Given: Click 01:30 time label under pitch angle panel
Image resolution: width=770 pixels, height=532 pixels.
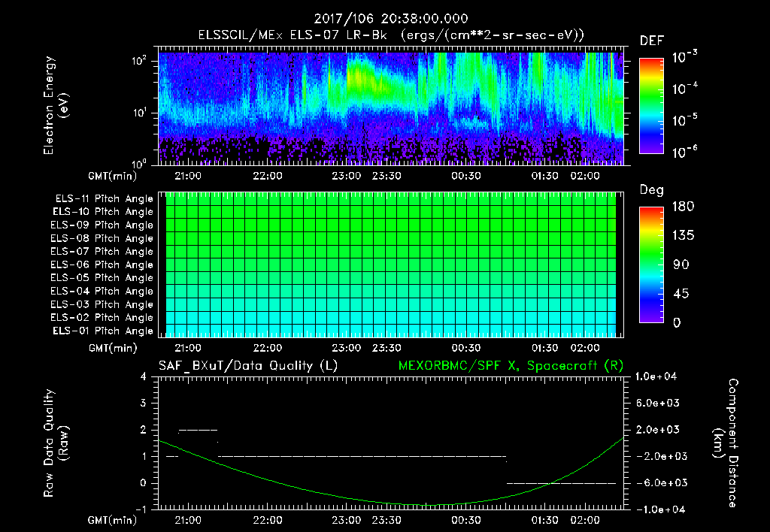Looking at the screenshot, I should [545, 348].
